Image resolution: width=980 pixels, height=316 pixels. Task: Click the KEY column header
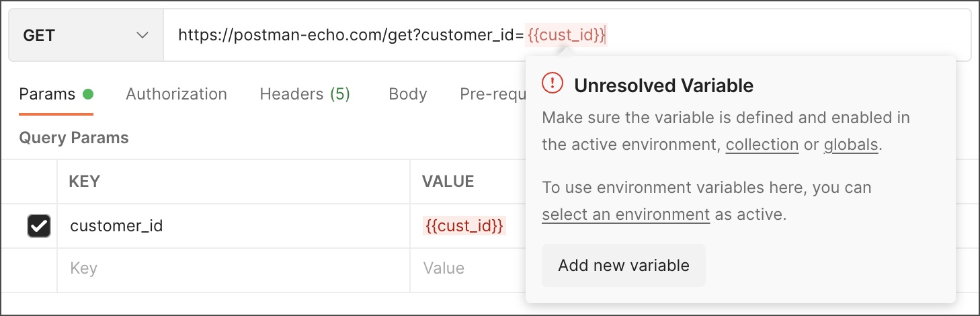pos(85,181)
